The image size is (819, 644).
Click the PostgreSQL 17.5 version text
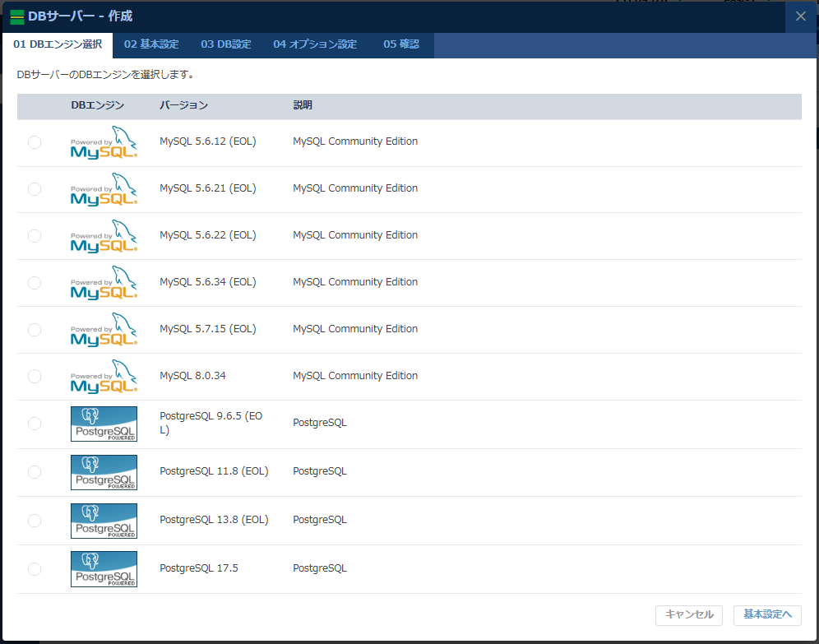(199, 568)
